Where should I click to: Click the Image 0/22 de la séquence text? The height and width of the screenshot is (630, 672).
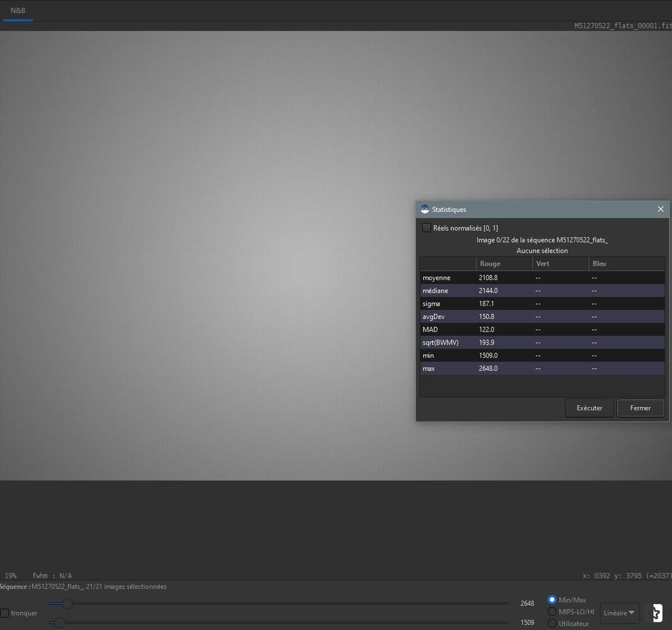point(542,240)
